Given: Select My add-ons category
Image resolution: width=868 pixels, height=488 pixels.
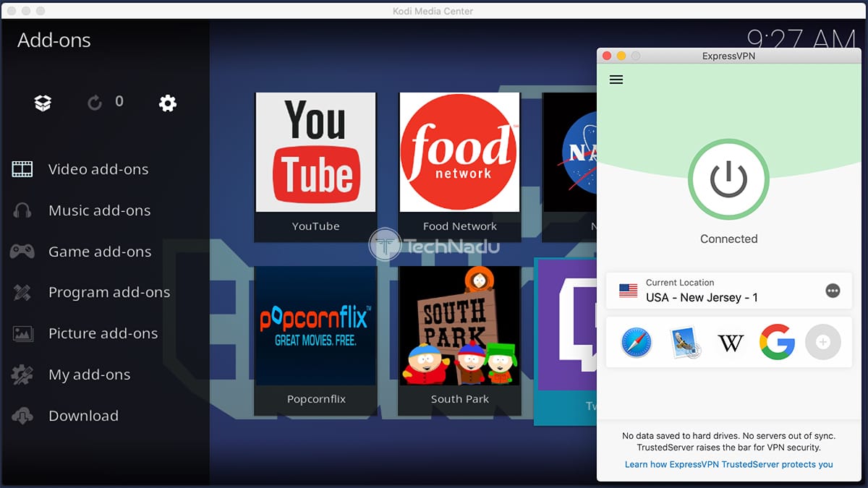Looking at the screenshot, I should [x=89, y=374].
